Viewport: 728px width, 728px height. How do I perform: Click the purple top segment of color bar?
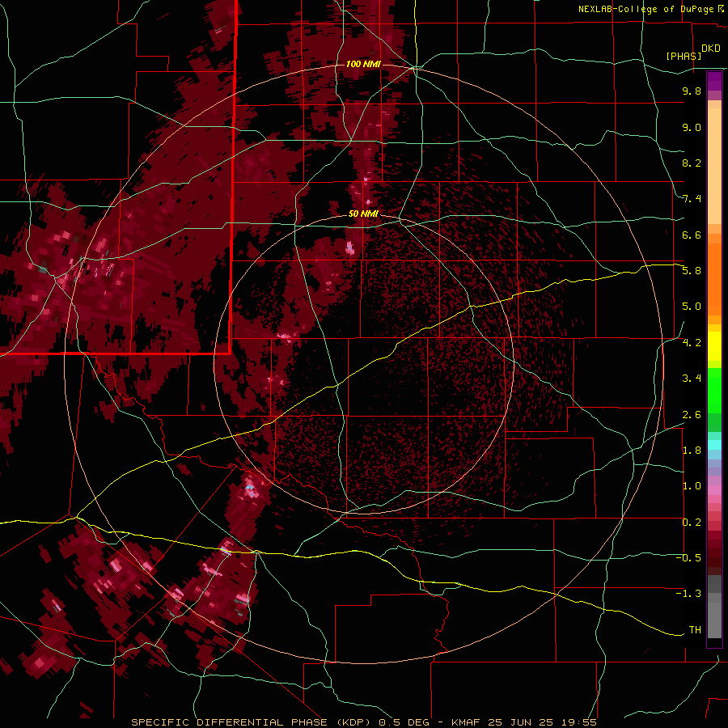714,81
